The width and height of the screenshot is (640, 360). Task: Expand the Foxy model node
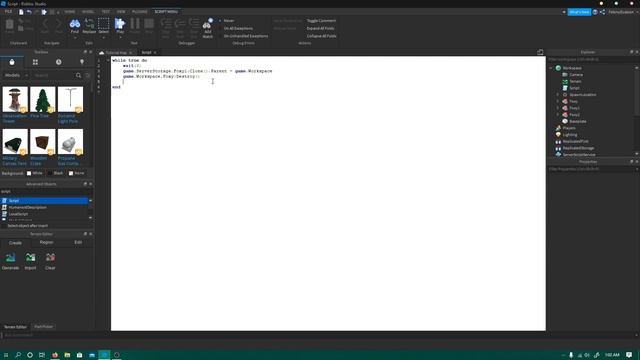(x=558, y=101)
